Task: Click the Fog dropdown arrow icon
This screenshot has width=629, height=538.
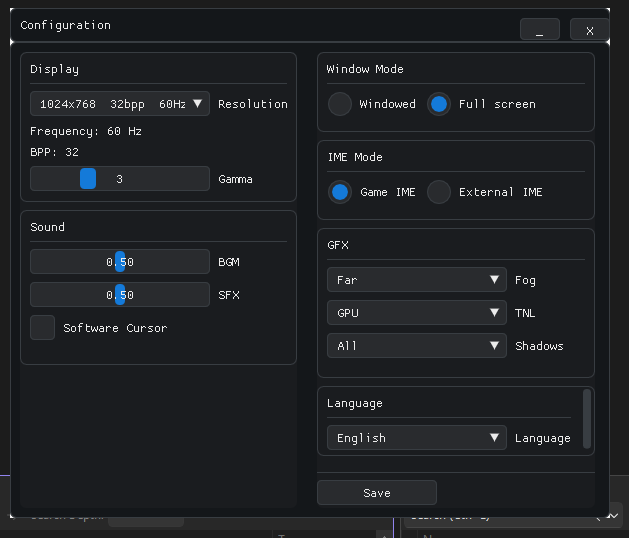Action: 495,280
